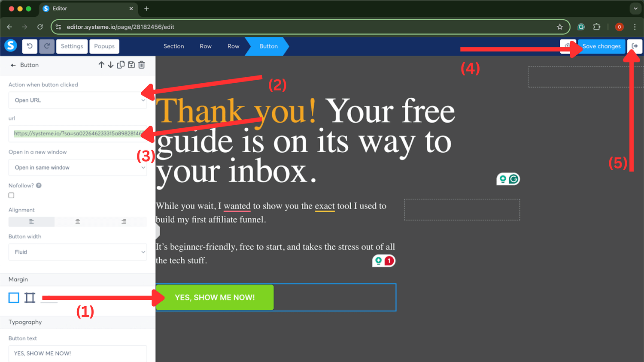Screen dimensions: 644x362
Task: Show the Nofollow help tooltip
Action: click(x=39, y=186)
